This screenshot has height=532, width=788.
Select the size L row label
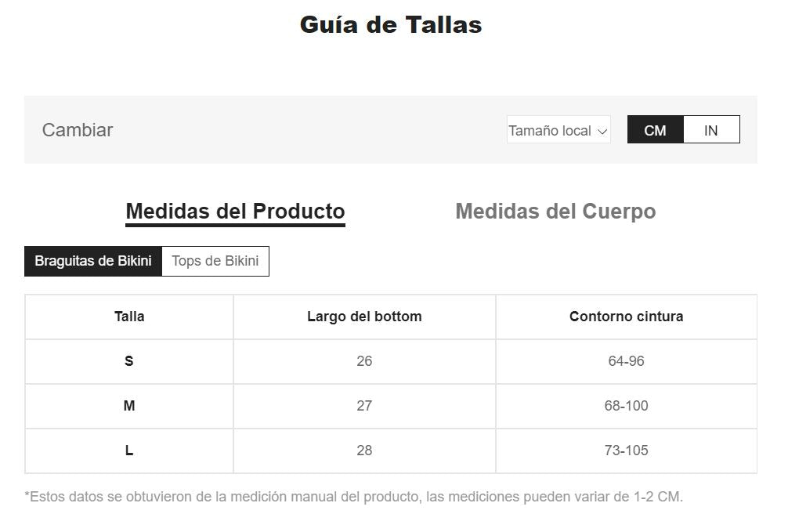pyautogui.click(x=129, y=451)
